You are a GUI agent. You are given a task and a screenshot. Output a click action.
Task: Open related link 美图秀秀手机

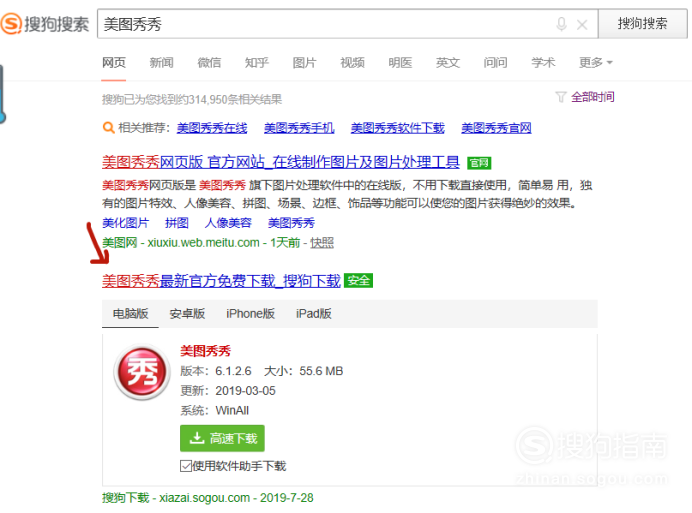(x=299, y=128)
